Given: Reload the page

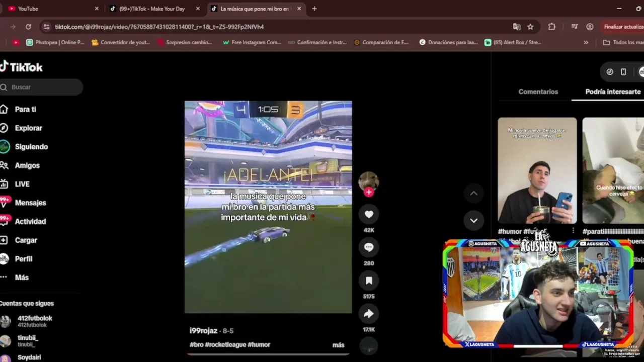Looking at the screenshot, I should tap(28, 27).
